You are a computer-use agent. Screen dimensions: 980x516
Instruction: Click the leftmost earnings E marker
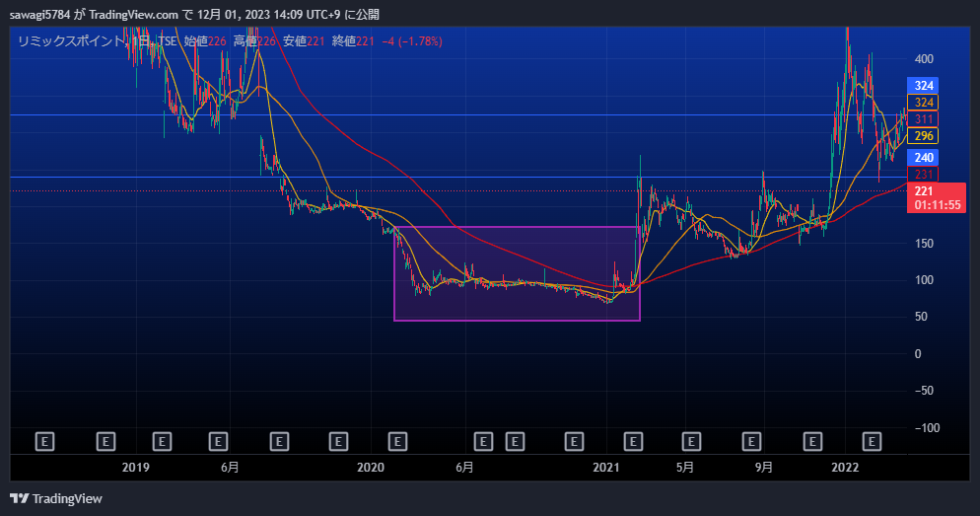coord(44,440)
